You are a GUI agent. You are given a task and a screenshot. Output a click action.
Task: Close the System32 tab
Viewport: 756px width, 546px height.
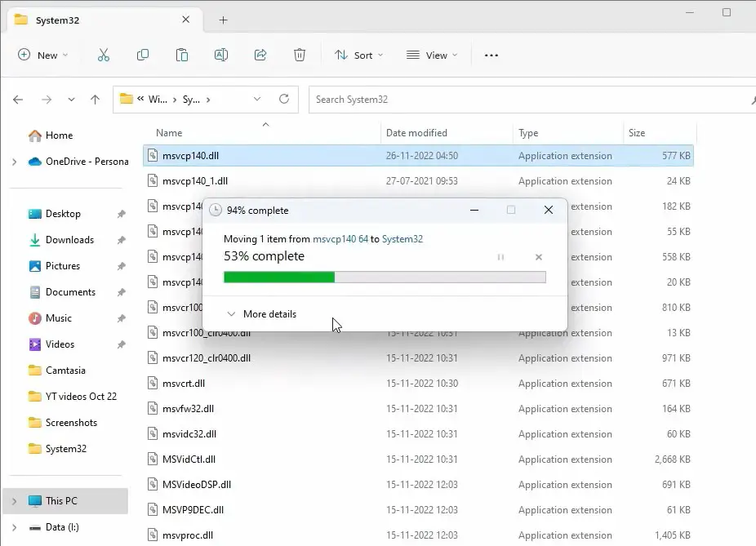click(x=185, y=20)
